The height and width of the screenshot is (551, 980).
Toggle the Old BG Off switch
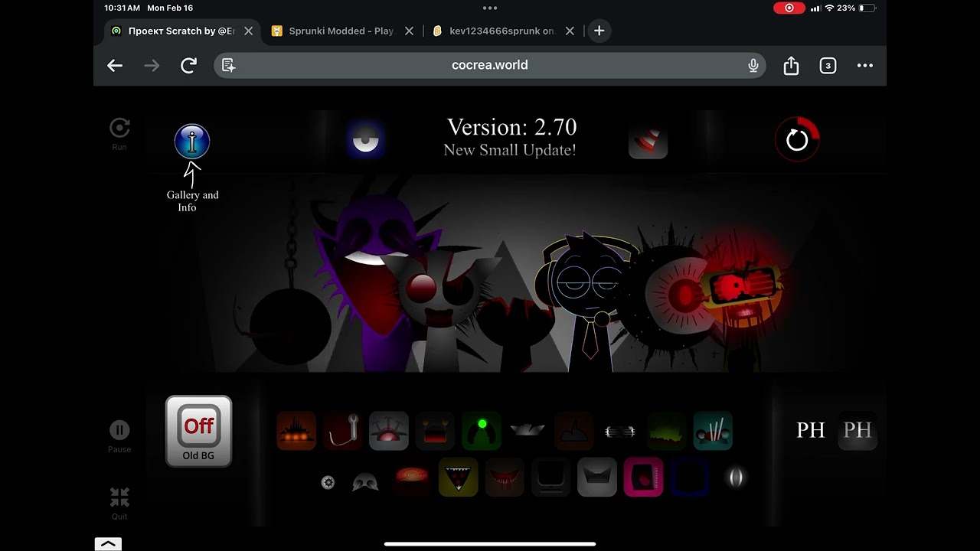[x=198, y=431]
